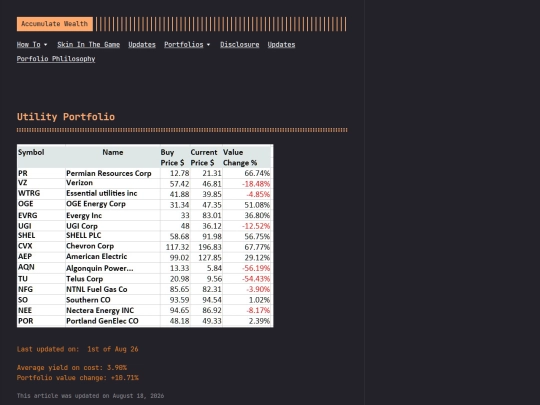Select the EVRG symbol cell
540x405 pixels.
(28, 216)
